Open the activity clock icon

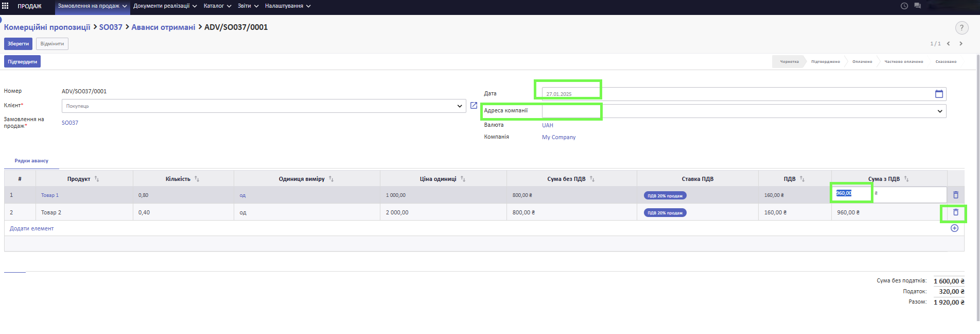[904, 6]
